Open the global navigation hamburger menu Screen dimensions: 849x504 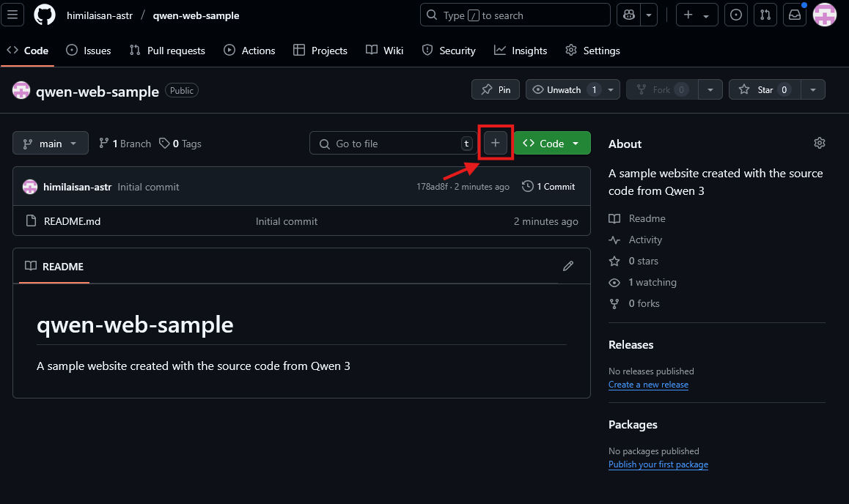tap(12, 15)
